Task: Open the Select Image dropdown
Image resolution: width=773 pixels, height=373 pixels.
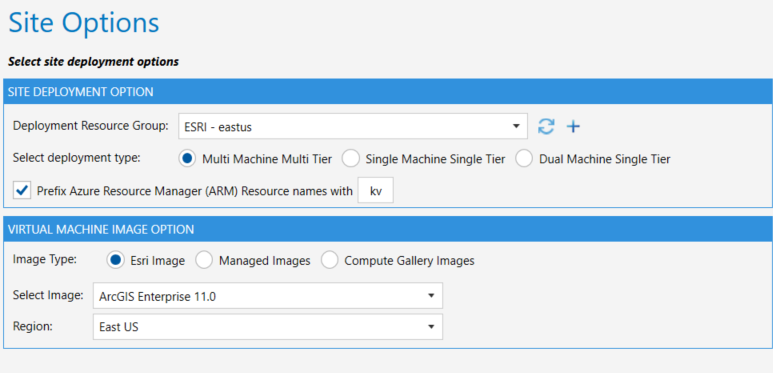Action: coord(268,296)
